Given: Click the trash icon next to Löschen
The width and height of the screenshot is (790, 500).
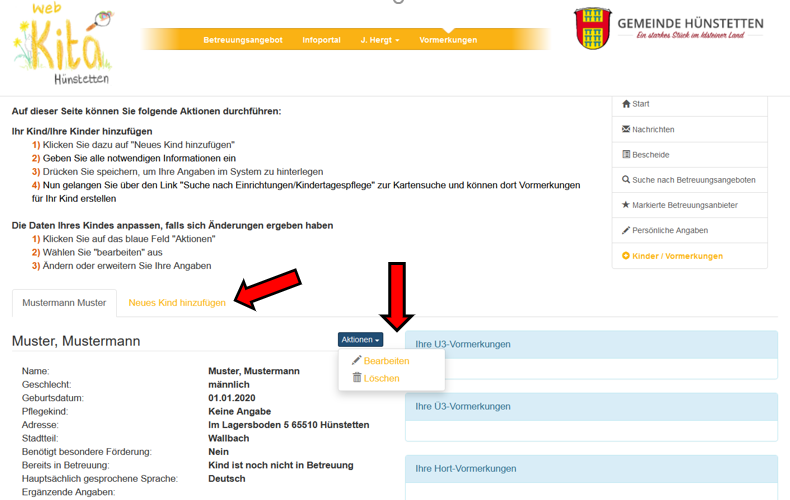Looking at the screenshot, I should point(357,378).
